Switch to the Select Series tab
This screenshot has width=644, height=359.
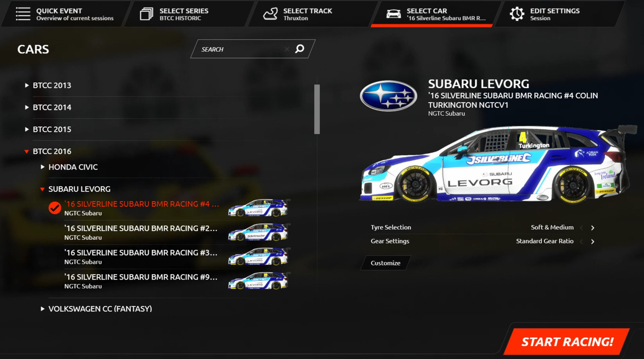[189, 14]
